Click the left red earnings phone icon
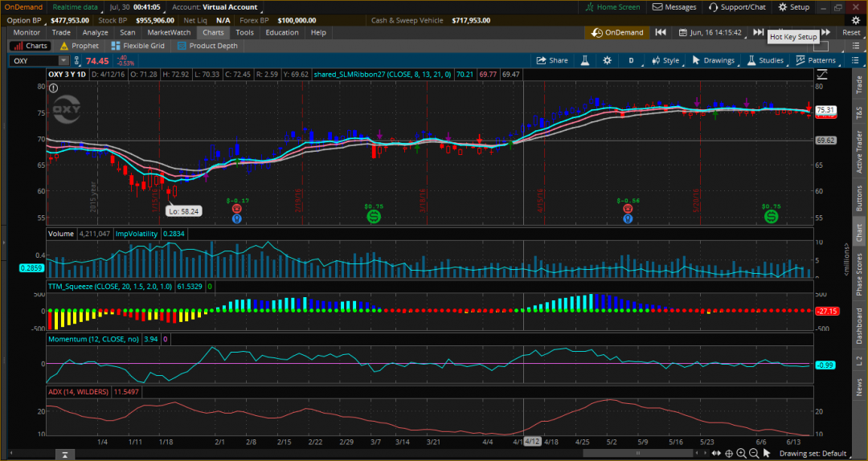 tap(237, 209)
